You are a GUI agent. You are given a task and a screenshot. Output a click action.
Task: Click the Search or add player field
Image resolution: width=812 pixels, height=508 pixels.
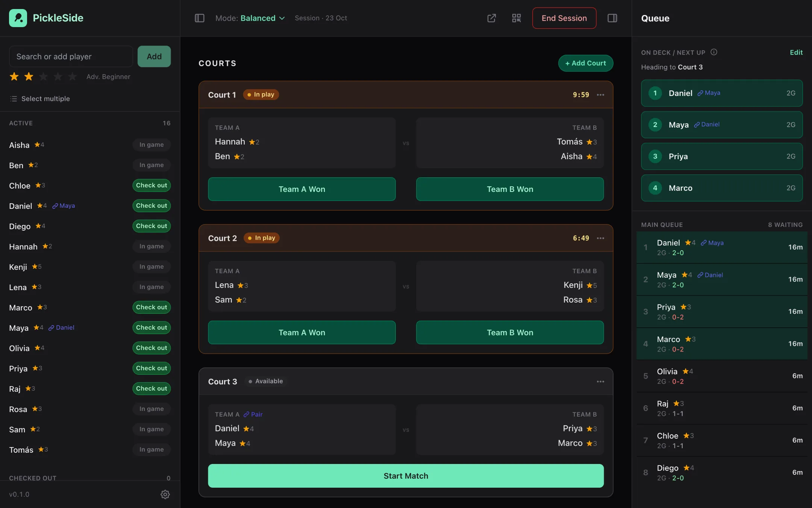(x=71, y=56)
